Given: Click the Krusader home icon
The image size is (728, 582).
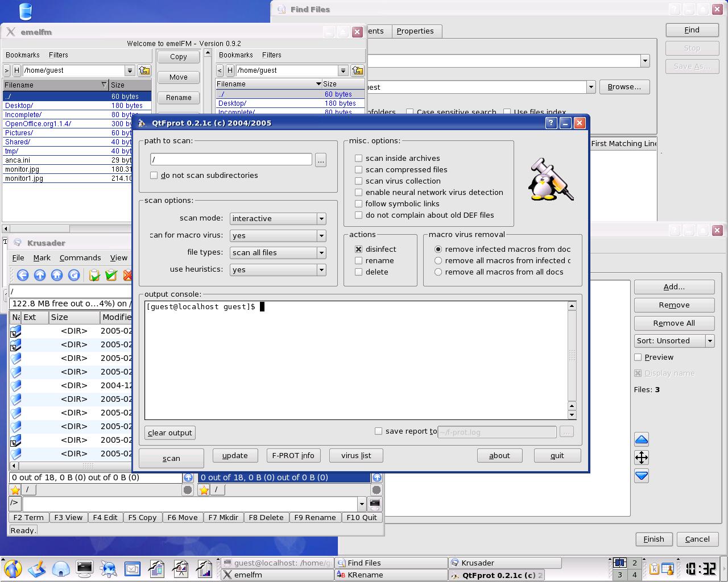Looking at the screenshot, I should point(57,275).
